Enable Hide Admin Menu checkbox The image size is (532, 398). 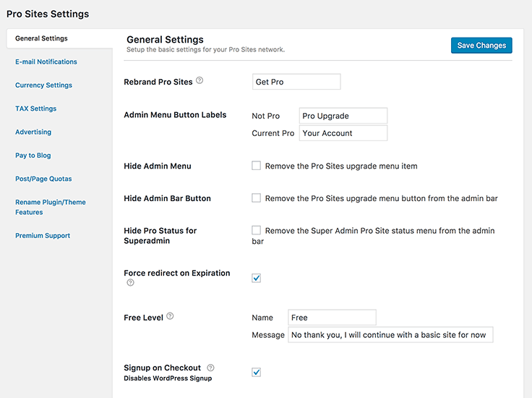coord(256,166)
